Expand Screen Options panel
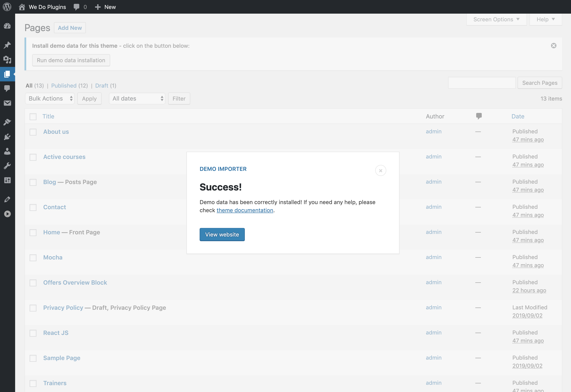 tap(496, 19)
